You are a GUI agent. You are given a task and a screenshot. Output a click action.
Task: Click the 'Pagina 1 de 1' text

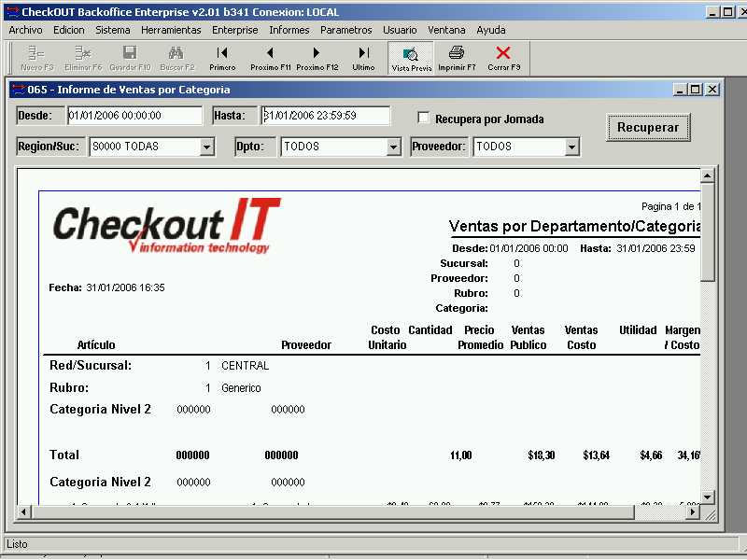pyautogui.click(x=670, y=206)
